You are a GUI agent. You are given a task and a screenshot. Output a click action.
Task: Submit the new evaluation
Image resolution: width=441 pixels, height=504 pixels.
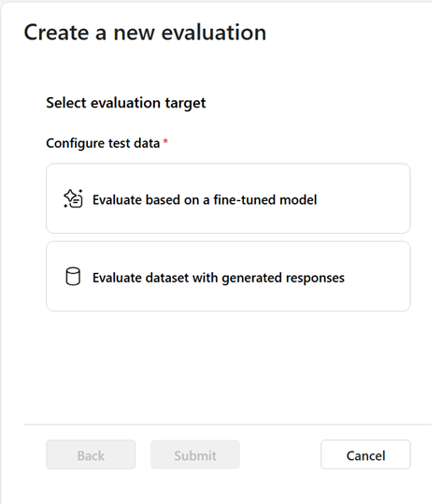195,454
